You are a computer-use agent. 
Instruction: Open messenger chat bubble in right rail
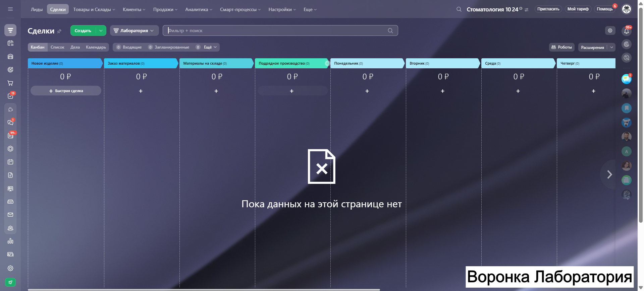(x=626, y=79)
